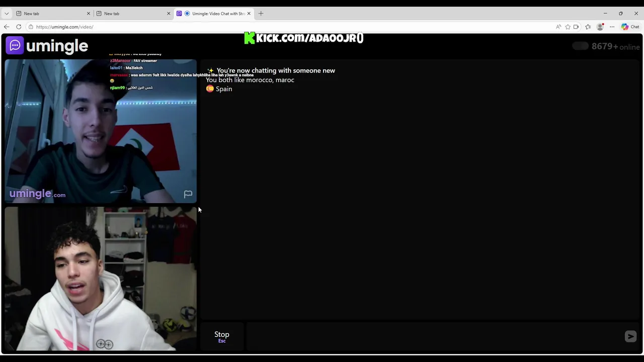Click the camera permission icon in address bar

pyautogui.click(x=576, y=27)
